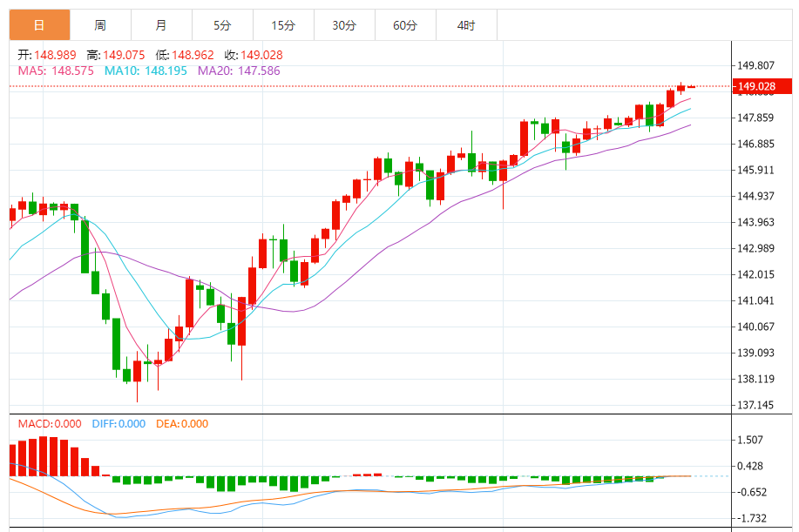The width and height of the screenshot is (799, 532).
Task: Open the 30分 timeframe tab
Action: [x=344, y=25]
